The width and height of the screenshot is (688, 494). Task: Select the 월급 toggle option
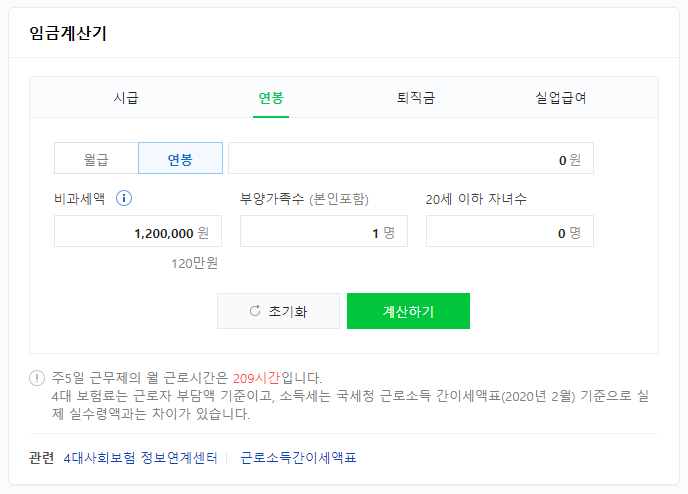[96, 158]
